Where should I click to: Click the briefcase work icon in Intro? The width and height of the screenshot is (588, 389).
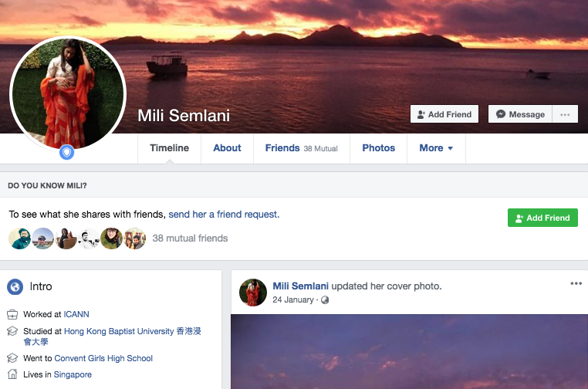point(12,315)
